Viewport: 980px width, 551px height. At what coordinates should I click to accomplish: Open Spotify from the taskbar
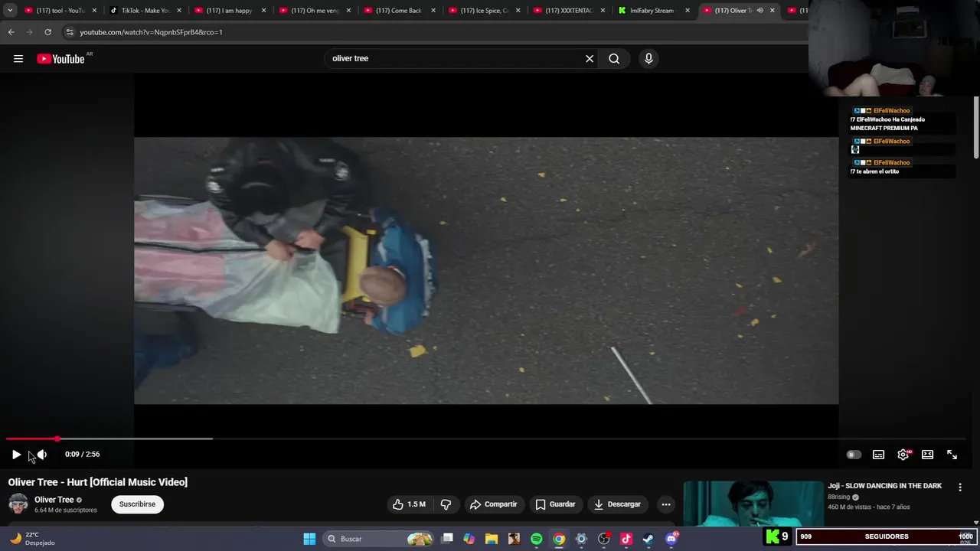(x=537, y=539)
